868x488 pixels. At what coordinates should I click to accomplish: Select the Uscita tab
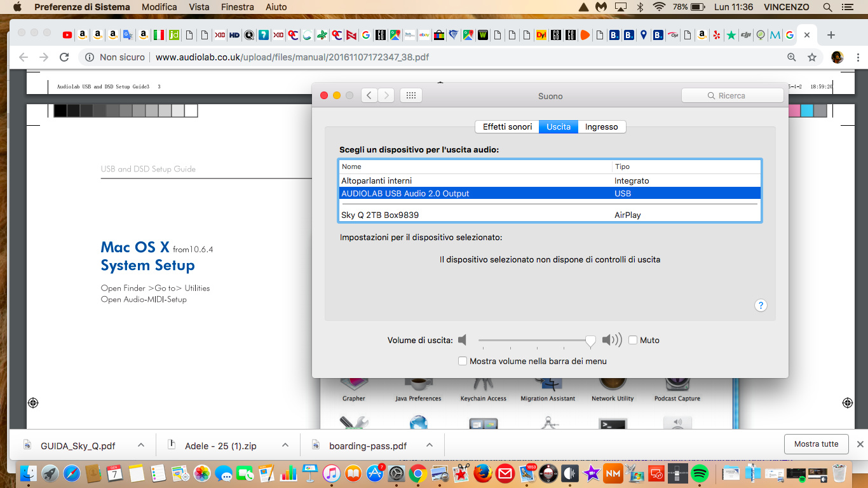point(559,126)
